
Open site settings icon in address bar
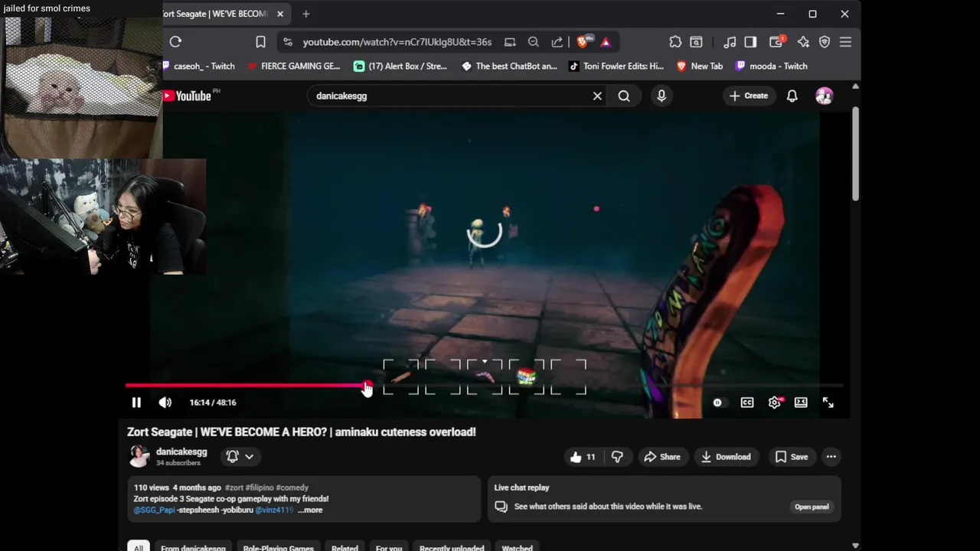[x=288, y=42]
